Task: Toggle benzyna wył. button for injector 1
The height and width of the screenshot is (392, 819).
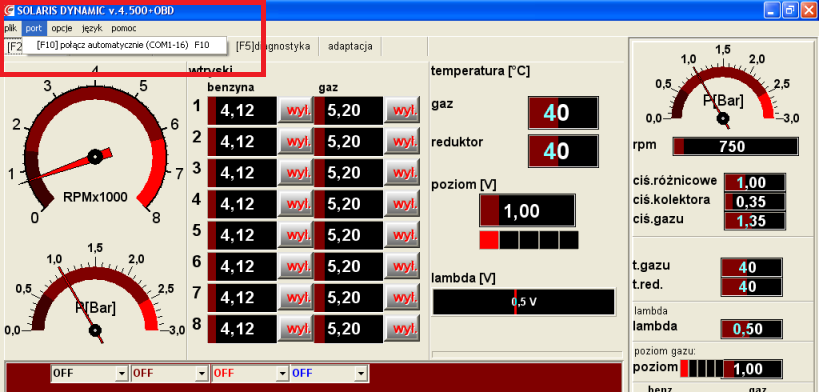Action: point(296,110)
